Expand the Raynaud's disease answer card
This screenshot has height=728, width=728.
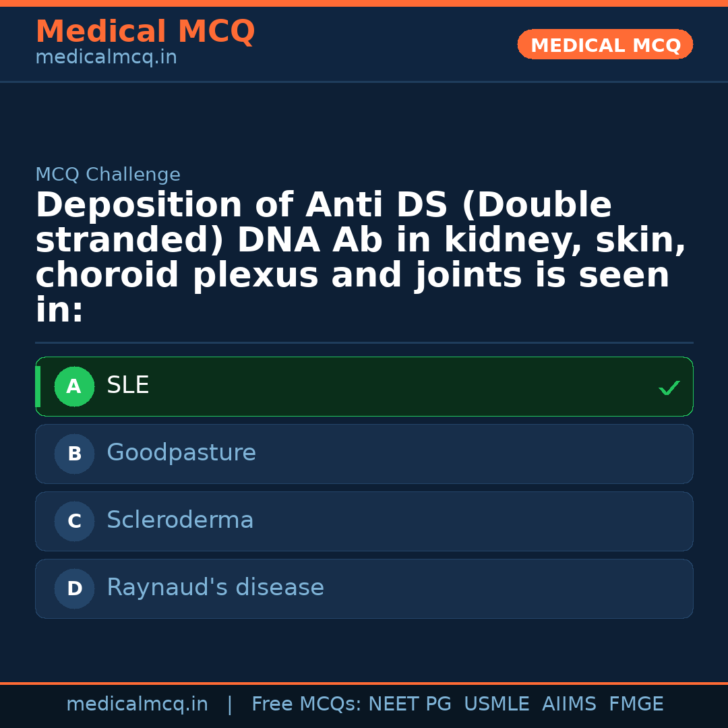click(x=364, y=588)
